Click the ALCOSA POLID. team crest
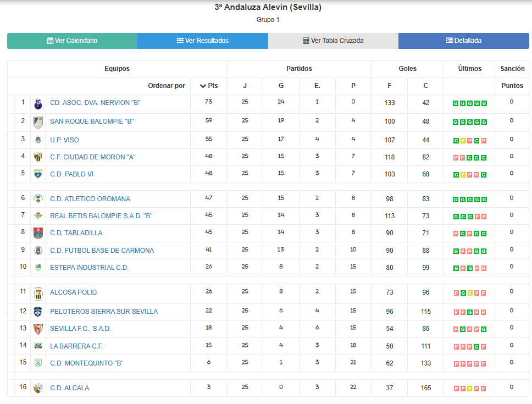532x404 pixels. (x=38, y=294)
